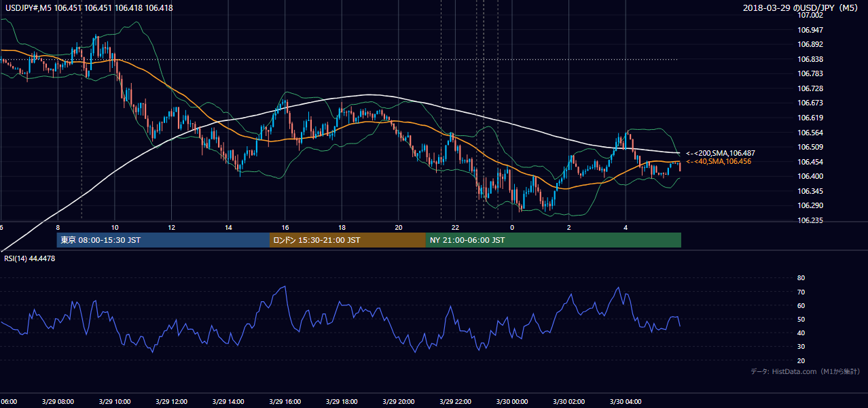Click RSI scale value 30

pyautogui.click(x=801, y=347)
